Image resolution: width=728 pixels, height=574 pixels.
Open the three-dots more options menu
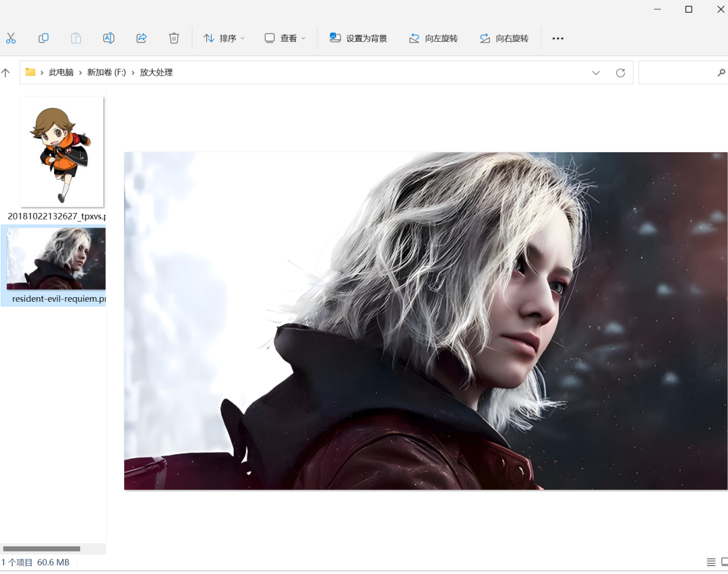coord(558,38)
